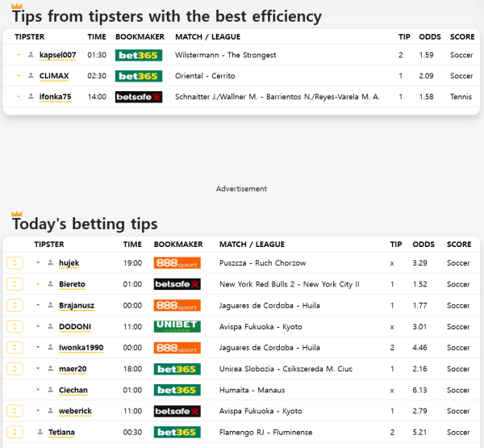484x448 pixels.
Task: Click the betsafe logo in weberick's row
Action: 177,411
